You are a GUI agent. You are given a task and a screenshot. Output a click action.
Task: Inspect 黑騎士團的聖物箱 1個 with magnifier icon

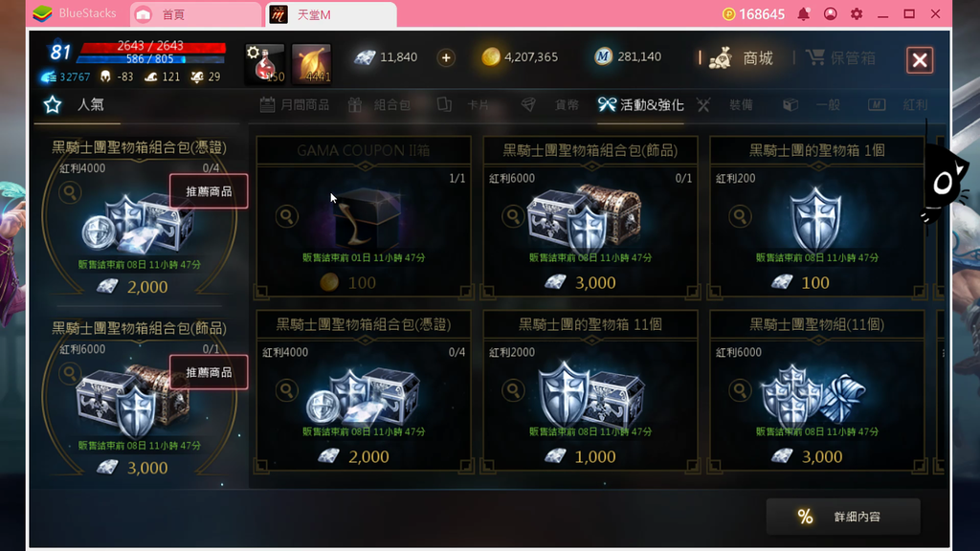(x=740, y=216)
